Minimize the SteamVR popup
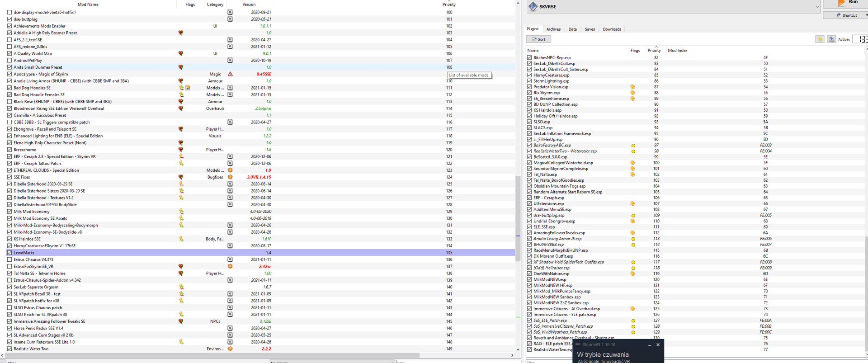The height and width of the screenshot is (363, 868). click(650, 345)
